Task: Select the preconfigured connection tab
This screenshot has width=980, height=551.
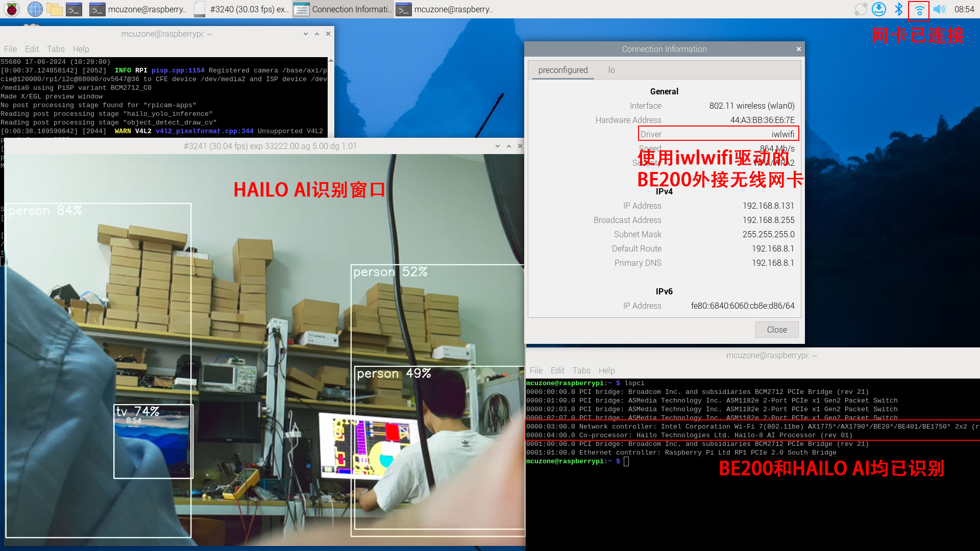Action: click(563, 70)
